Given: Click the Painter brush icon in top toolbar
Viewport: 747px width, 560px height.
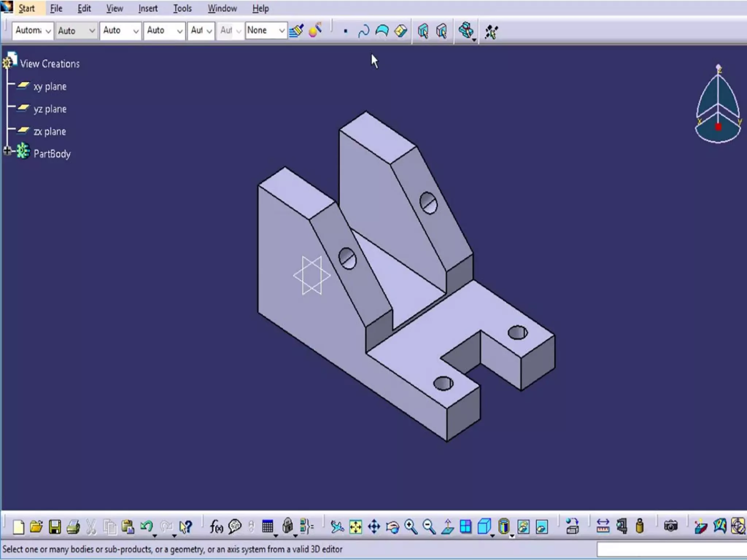Looking at the screenshot, I should (297, 31).
